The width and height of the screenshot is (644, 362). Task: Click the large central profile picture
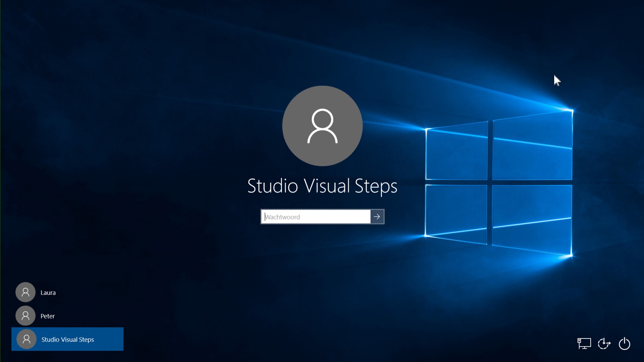[322, 126]
